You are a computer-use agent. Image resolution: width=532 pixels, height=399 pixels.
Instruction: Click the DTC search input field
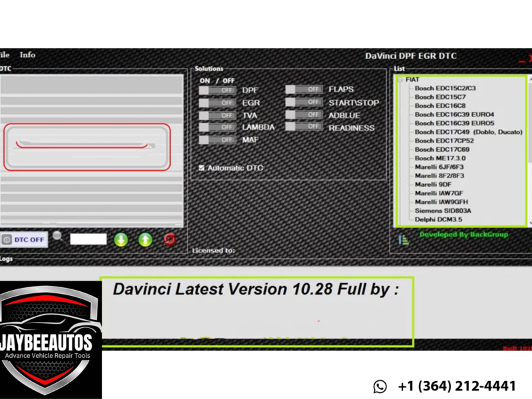click(x=88, y=239)
